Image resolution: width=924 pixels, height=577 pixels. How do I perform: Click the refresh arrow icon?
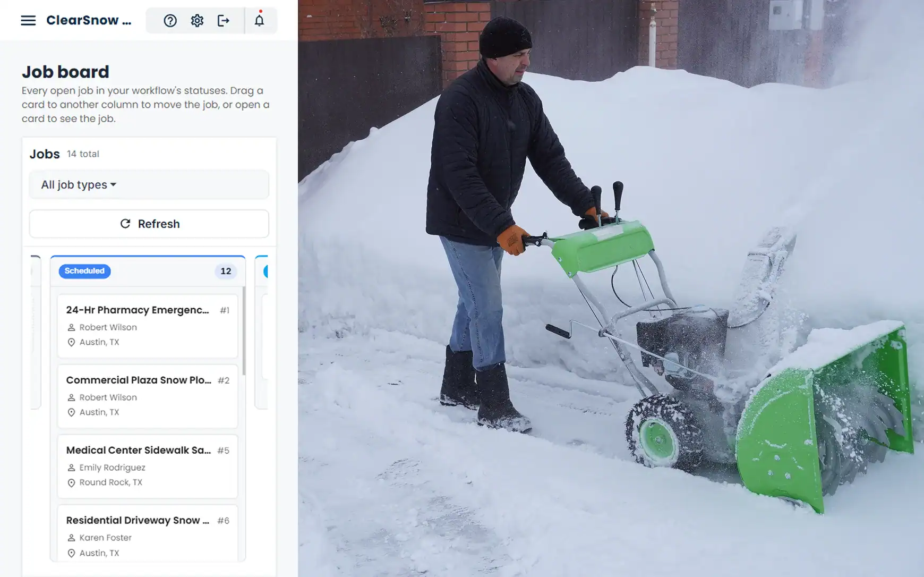125,224
